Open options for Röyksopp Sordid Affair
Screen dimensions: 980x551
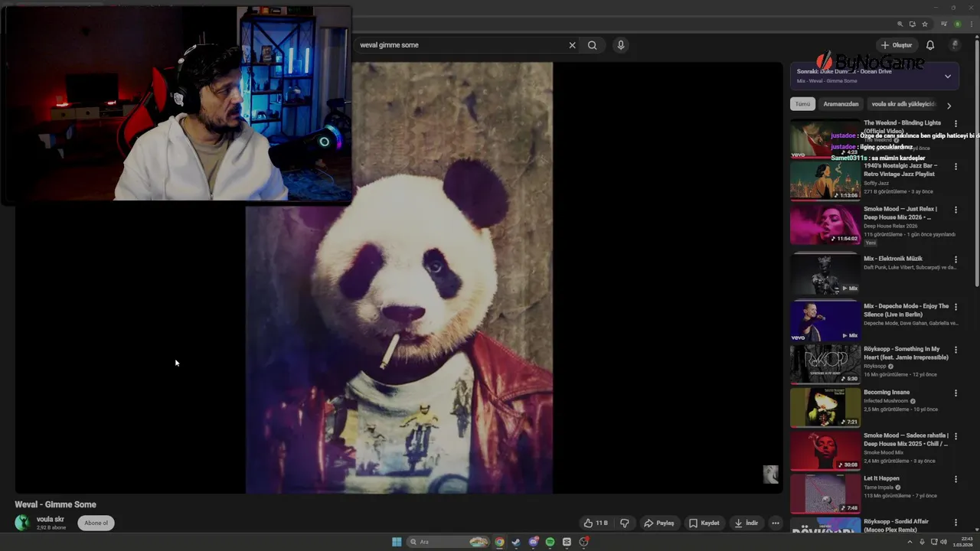[955, 522]
